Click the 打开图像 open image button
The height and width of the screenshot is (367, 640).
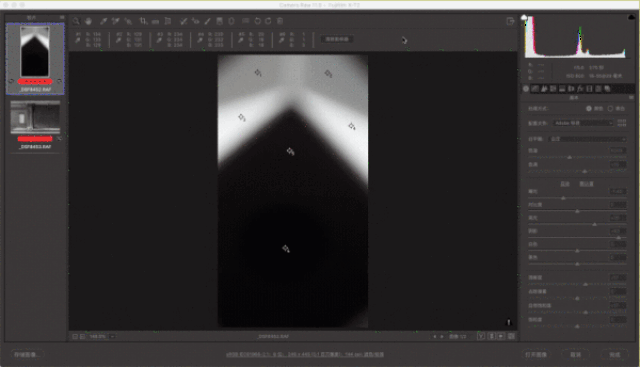click(536, 354)
